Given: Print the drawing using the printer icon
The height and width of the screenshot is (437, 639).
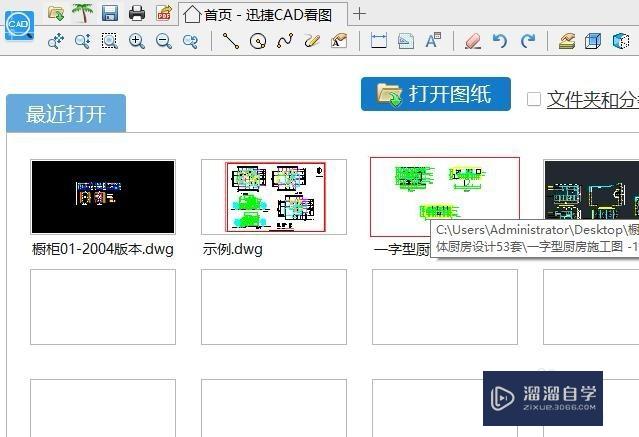Looking at the screenshot, I should pyautogui.click(x=137, y=13).
